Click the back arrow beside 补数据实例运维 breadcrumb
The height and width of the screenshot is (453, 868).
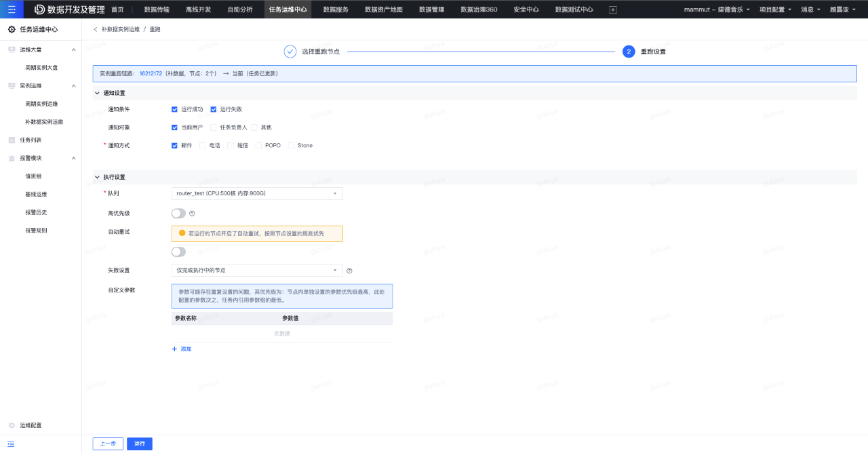point(95,30)
